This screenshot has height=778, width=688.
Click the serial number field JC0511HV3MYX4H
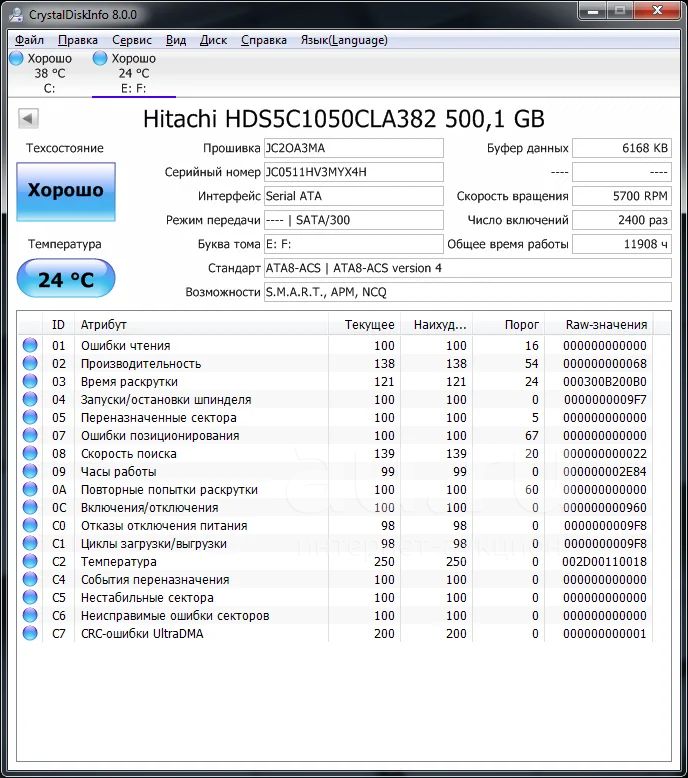coord(354,172)
